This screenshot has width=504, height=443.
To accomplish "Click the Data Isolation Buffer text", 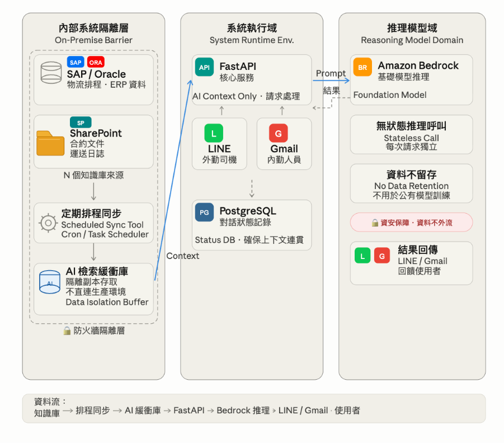I will tap(107, 302).
